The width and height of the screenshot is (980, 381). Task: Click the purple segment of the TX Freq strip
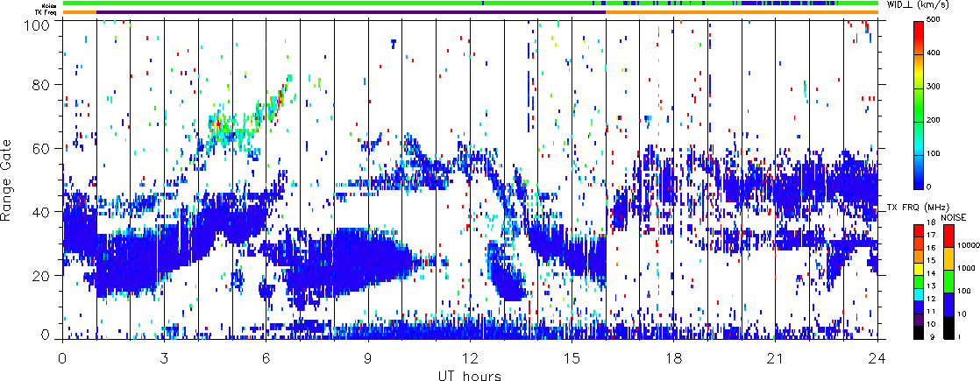352,12
